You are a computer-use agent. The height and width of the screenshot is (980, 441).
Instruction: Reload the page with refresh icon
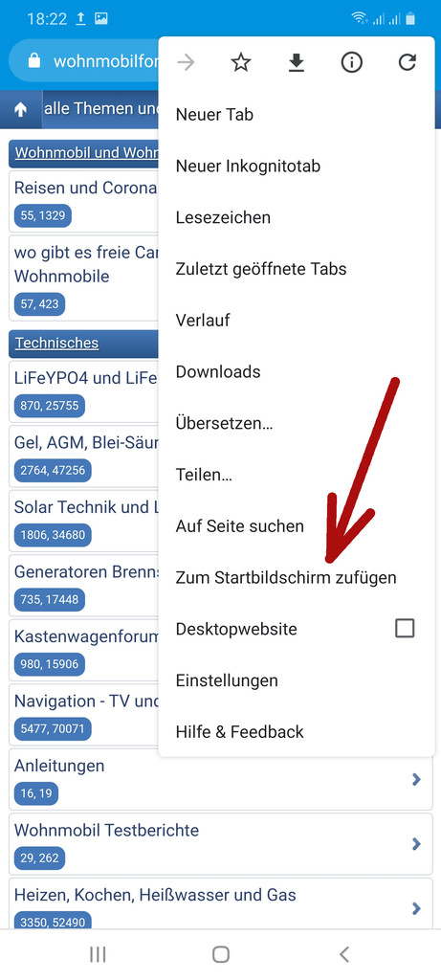point(408,62)
